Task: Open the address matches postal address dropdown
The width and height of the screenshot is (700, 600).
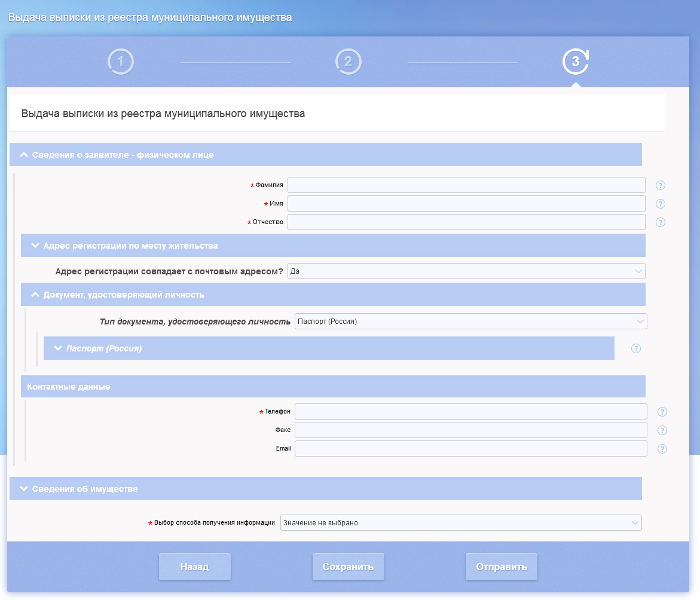Action: pos(466,271)
